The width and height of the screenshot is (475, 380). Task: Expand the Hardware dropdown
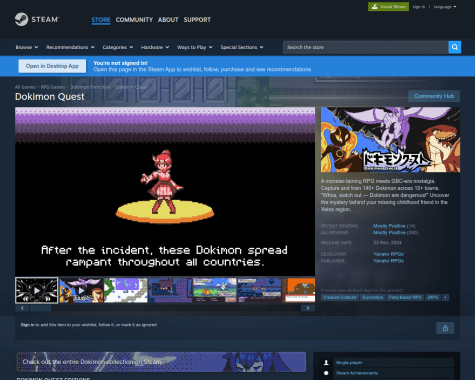tap(155, 47)
